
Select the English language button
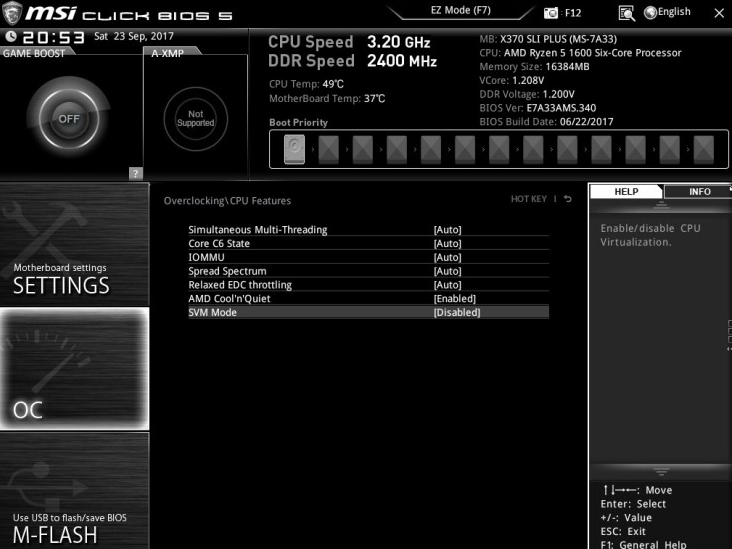tap(674, 12)
